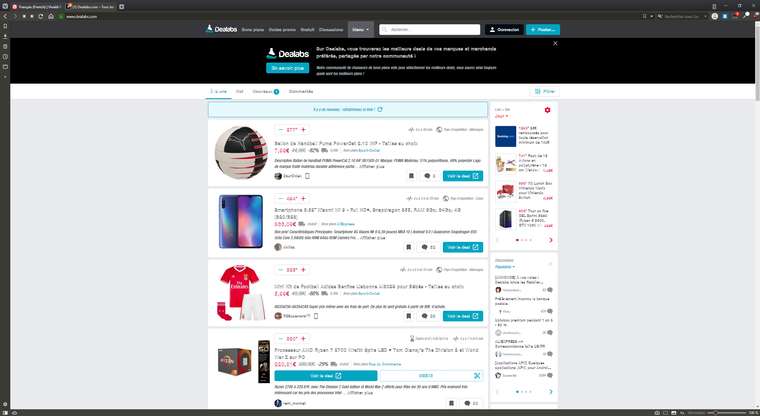Select the Nouveaux tab
Image resolution: width=760 pixels, height=416 pixels.
click(265, 91)
